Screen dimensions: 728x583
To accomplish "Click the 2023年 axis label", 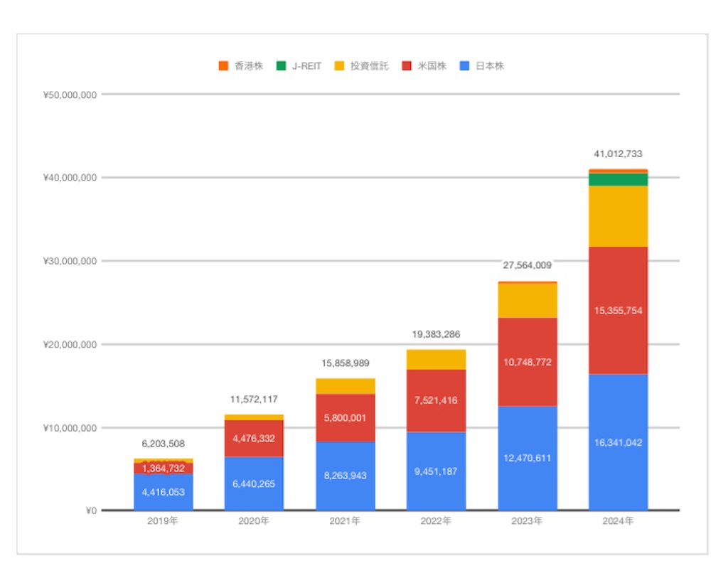I will point(527,521).
